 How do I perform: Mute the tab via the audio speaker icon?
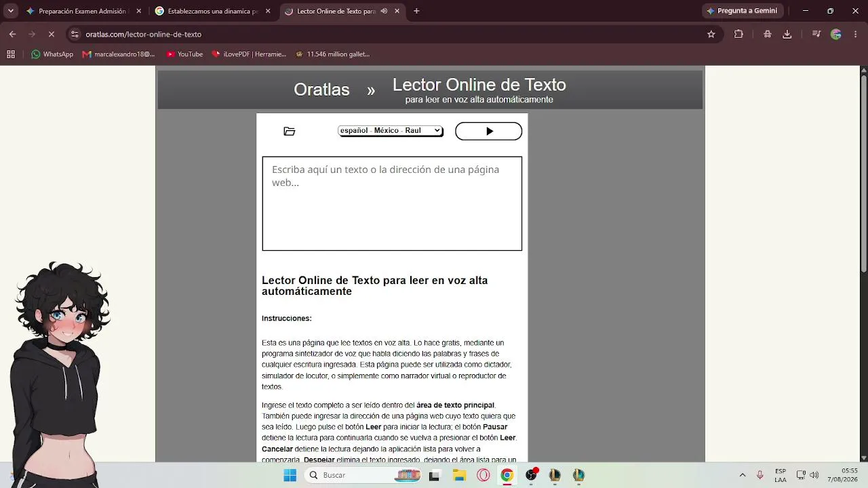pyautogui.click(x=384, y=11)
